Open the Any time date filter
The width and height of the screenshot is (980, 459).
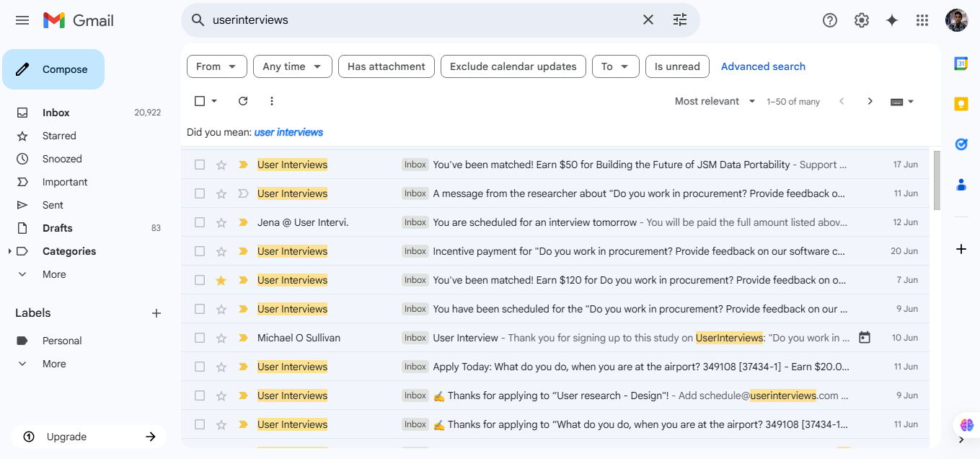pyautogui.click(x=292, y=66)
